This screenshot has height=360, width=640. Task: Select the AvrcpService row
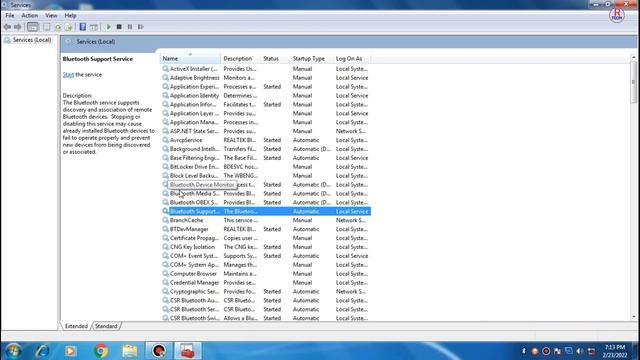click(x=266, y=140)
